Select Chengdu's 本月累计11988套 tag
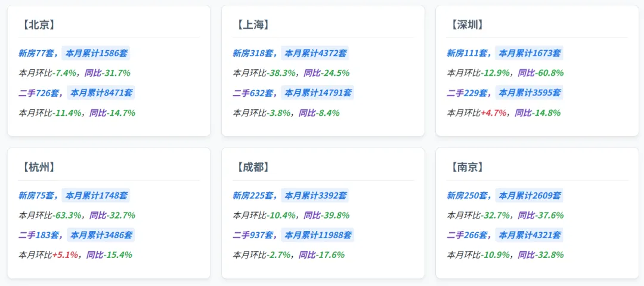The image size is (644, 286). [x=317, y=235]
